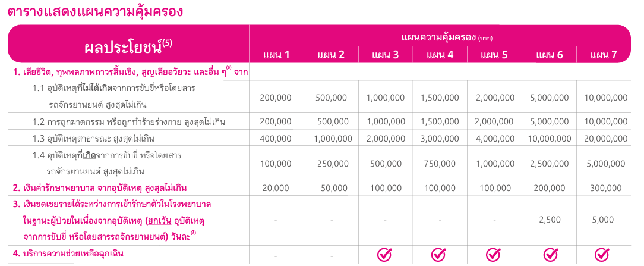
Task: Choose the แผน 4 column header
Action: click(x=440, y=55)
